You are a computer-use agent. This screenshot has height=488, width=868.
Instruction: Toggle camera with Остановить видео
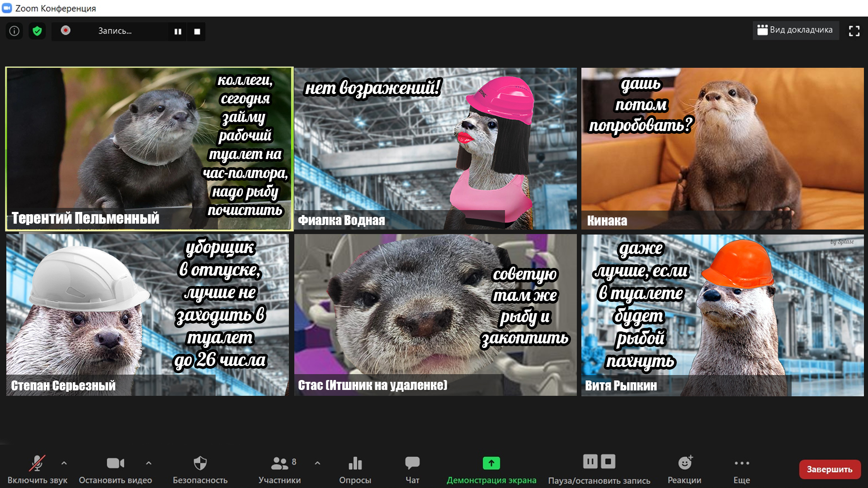115,469
